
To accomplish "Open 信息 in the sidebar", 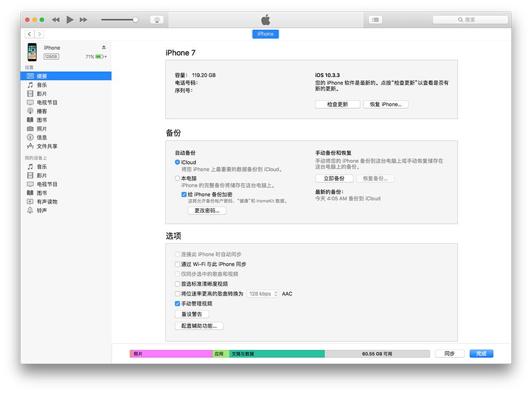I will coord(66,137).
